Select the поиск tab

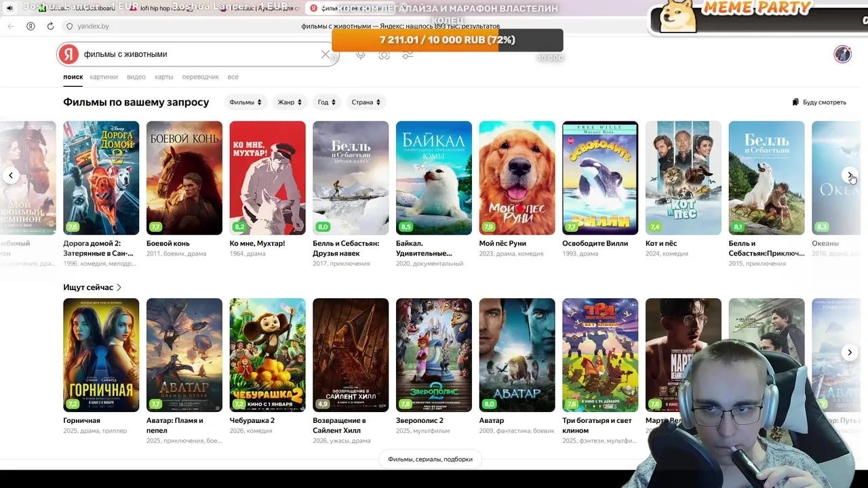pos(73,77)
